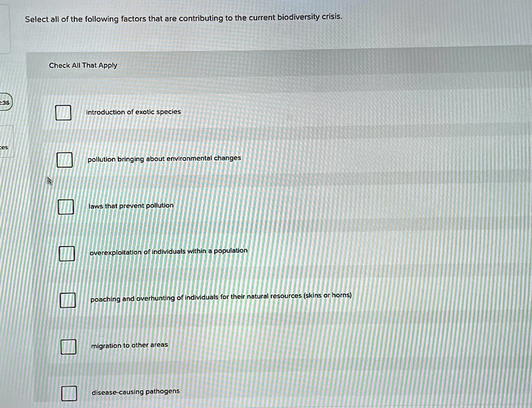This screenshot has height=408, width=532.
Task: Click the biodiversity crisis question prompt text
Action: (183, 18)
